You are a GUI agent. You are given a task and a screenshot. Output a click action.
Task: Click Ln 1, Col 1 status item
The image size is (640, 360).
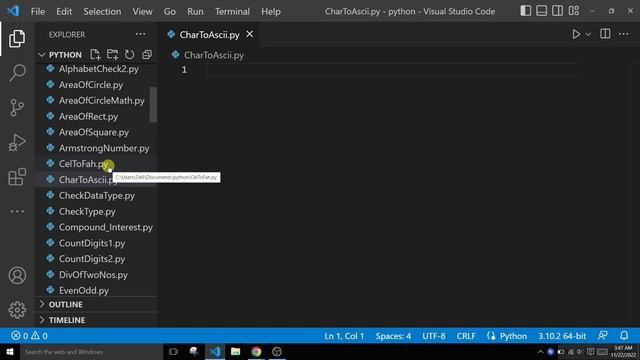coord(344,336)
